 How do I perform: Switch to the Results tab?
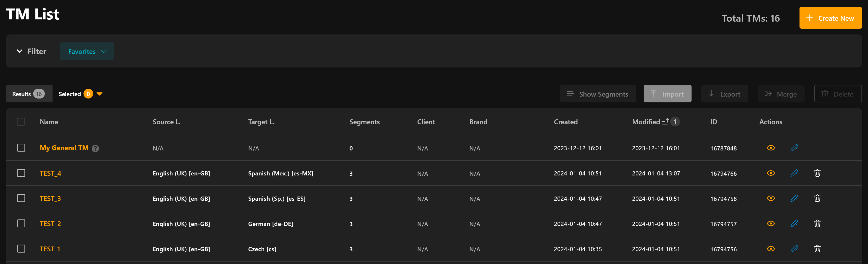click(29, 94)
